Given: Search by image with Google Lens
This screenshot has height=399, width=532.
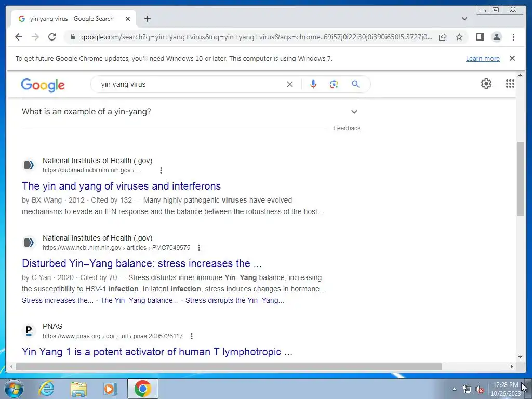Looking at the screenshot, I should (x=334, y=84).
